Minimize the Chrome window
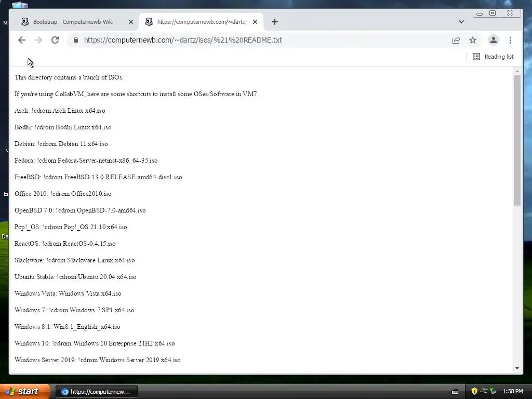532x399 pixels. pyautogui.click(x=480, y=13)
